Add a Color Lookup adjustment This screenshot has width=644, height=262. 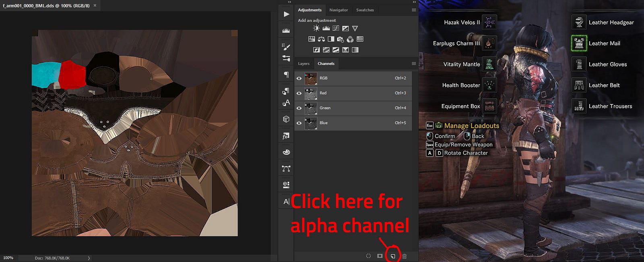point(360,39)
